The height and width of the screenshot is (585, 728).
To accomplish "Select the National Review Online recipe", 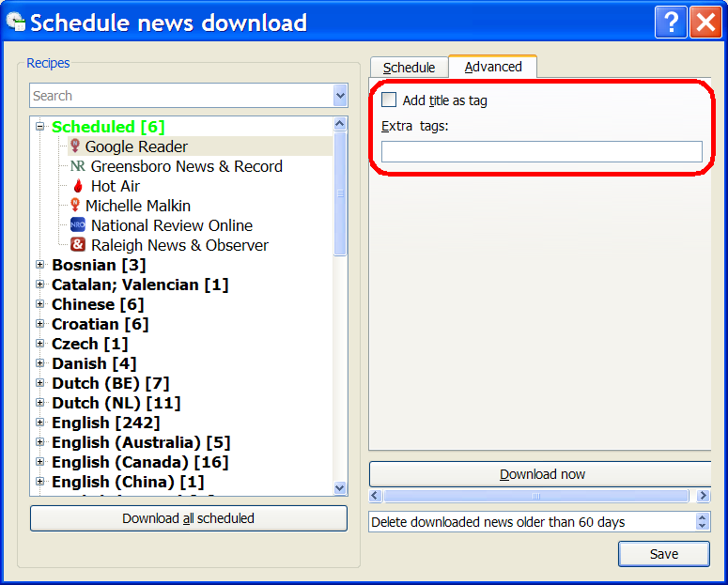I will point(172,225).
